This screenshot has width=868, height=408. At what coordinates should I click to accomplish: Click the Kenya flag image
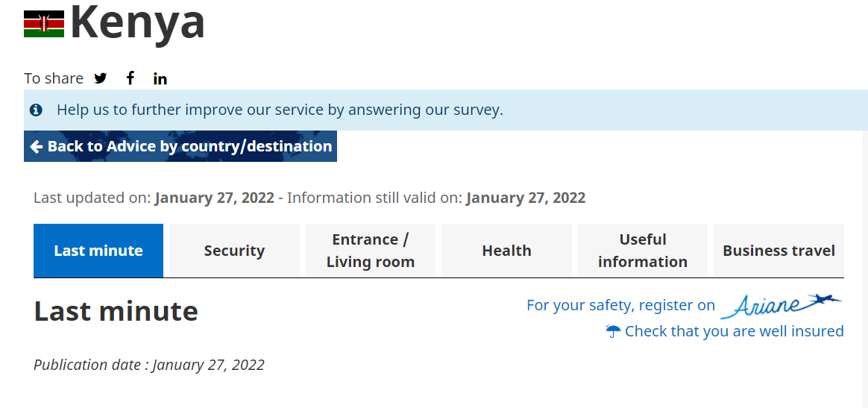(44, 24)
